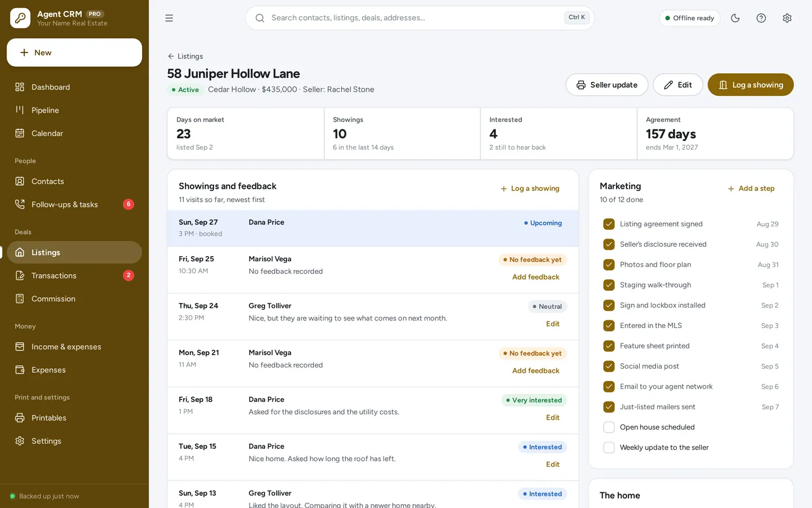Image resolution: width=812 pixels, height=508 pixels.
Task: Click the Interested stat card
Action: tap(559, 134)
